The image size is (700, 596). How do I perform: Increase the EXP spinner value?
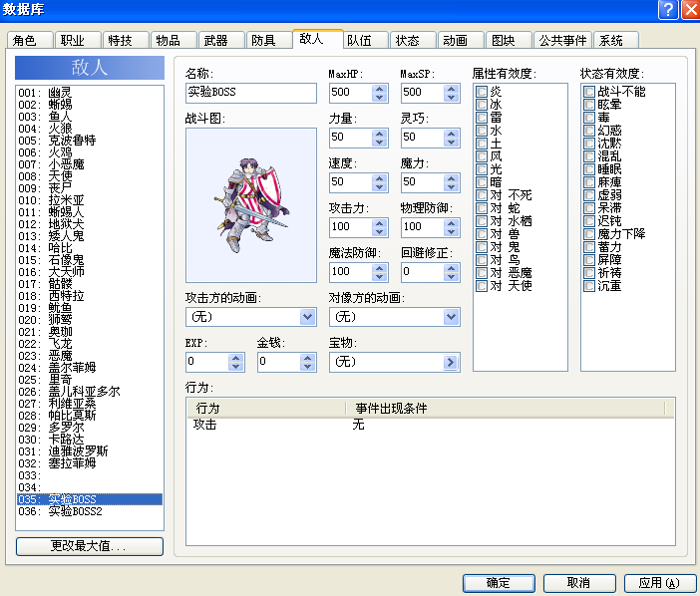pyautogui.click(x=235, y=358)
